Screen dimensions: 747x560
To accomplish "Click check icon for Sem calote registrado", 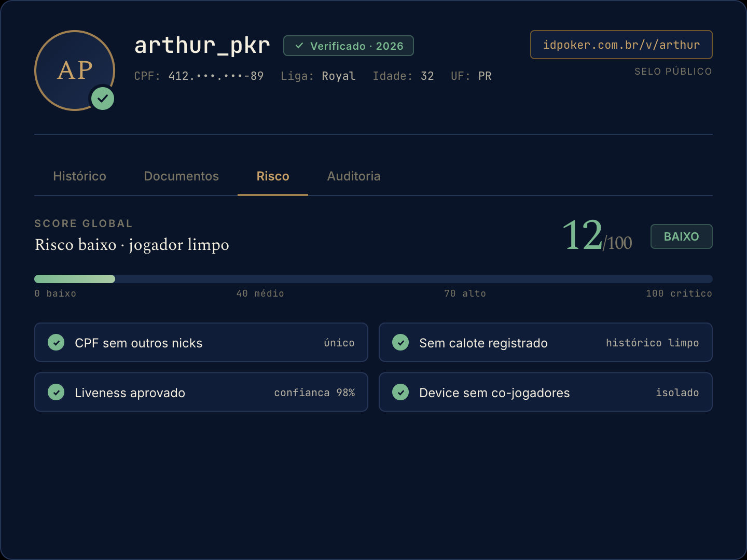I will (400, 342).
